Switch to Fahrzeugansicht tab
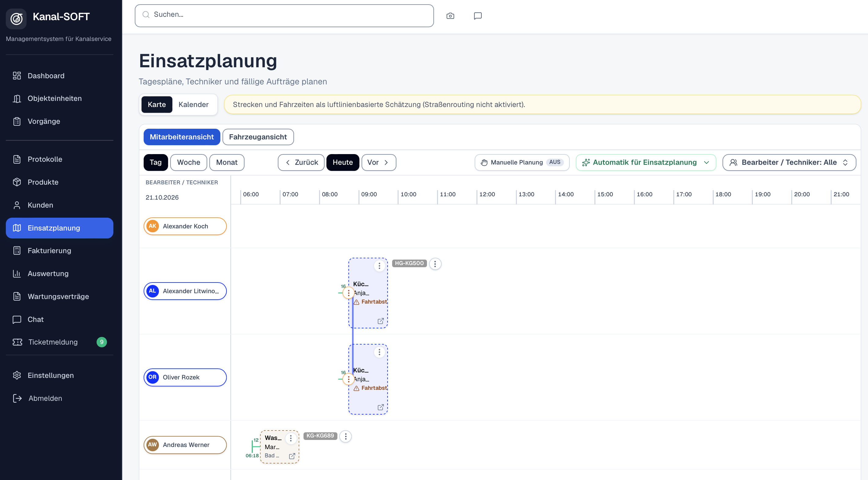The image size is (868, 480). (x=258, y=137)
